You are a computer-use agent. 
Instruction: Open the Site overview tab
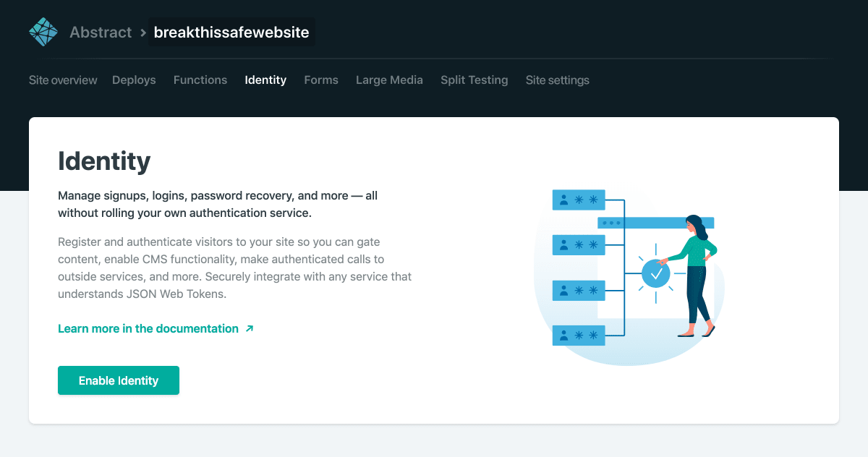62,80
